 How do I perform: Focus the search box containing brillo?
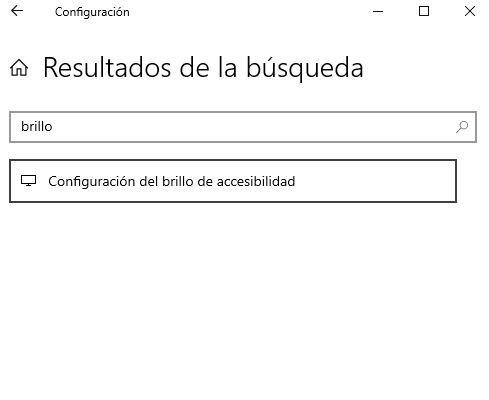tap(243, 127)
